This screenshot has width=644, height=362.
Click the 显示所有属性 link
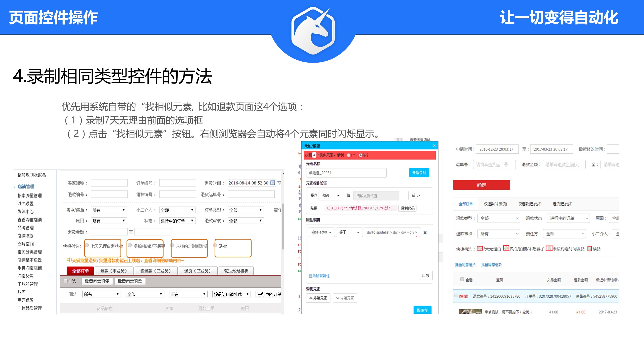(x=319, y=276)
